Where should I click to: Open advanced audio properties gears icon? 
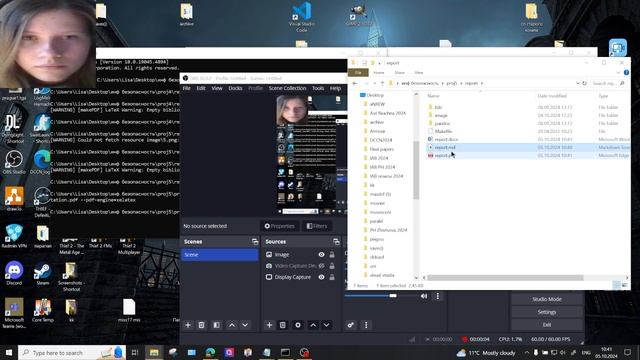point(351,325)
